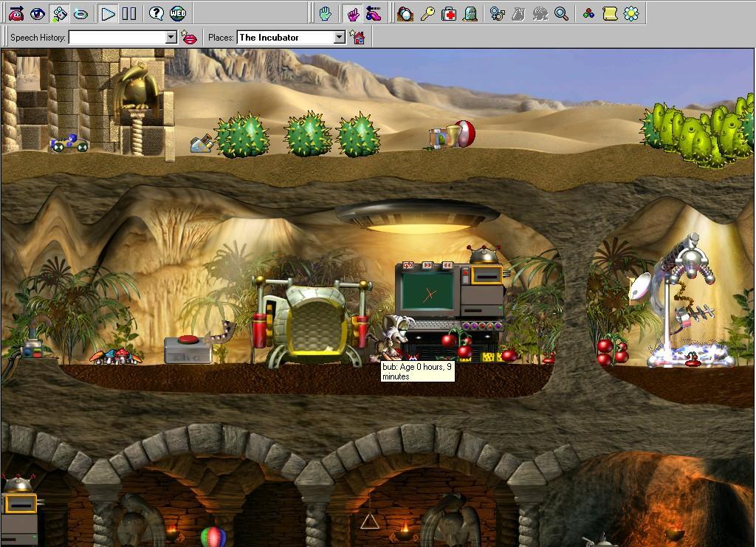Expand the Places dropdown arrow
The height and width of the screenshot is (547, 756).
pyautogui.click(x=339, y=38)
